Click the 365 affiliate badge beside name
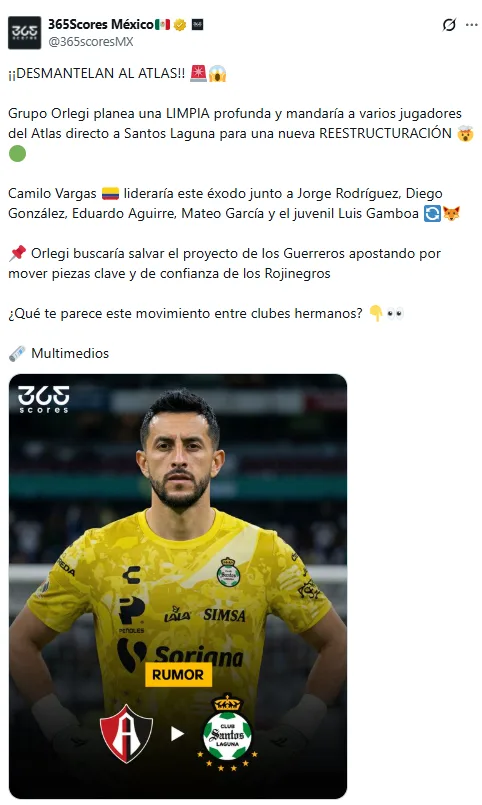Image resolution: width=482 pixels, height=805 pixels. pos(198,24)
